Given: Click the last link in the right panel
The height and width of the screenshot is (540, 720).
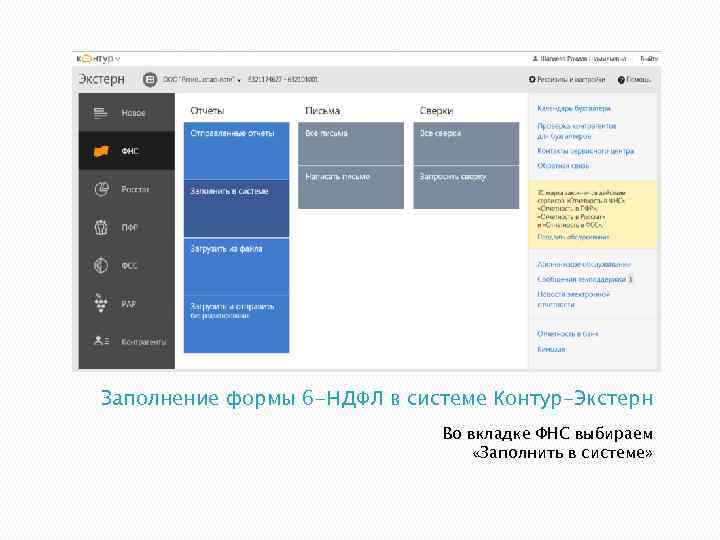Looking at the screenshot, I should [551, 349].
